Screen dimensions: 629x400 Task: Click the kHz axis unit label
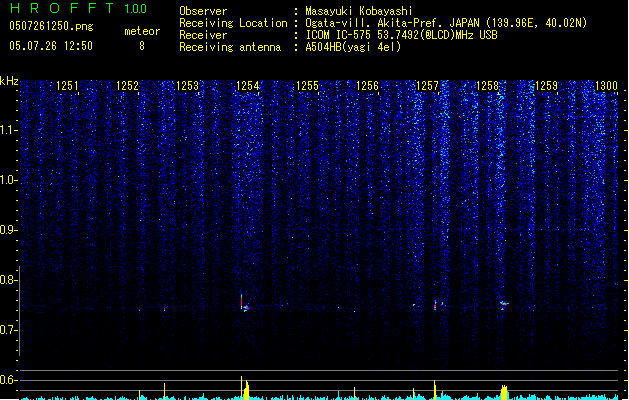tap(9, 81)
